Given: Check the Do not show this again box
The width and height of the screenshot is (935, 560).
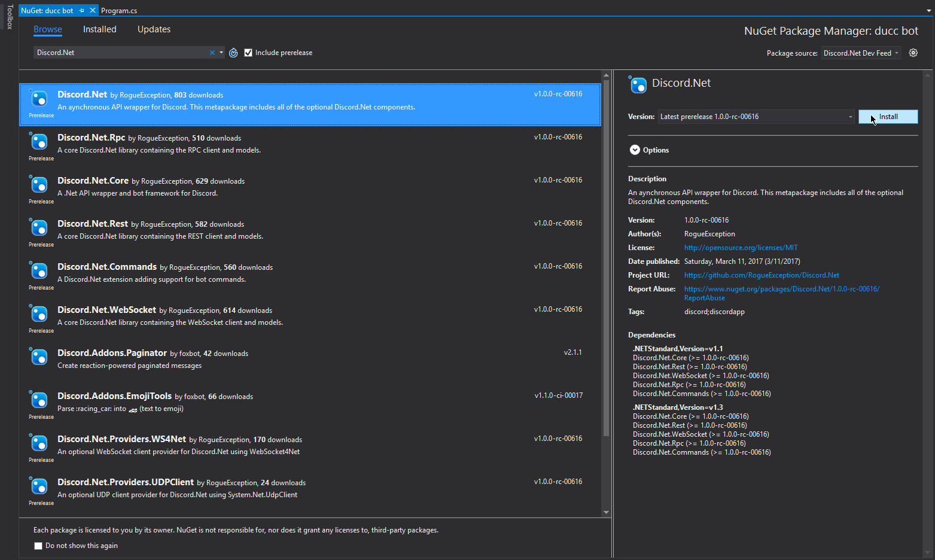Looking at the screenshot, I should [x=38, y=546].
